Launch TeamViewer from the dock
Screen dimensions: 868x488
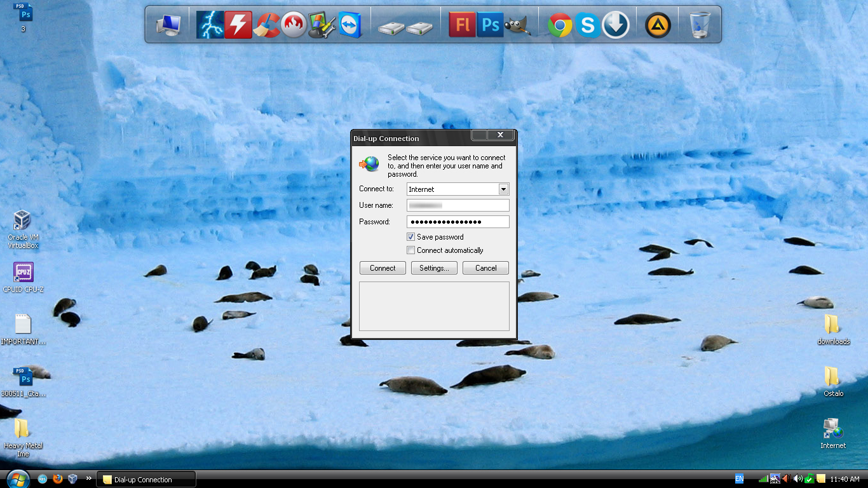[349, 25]
